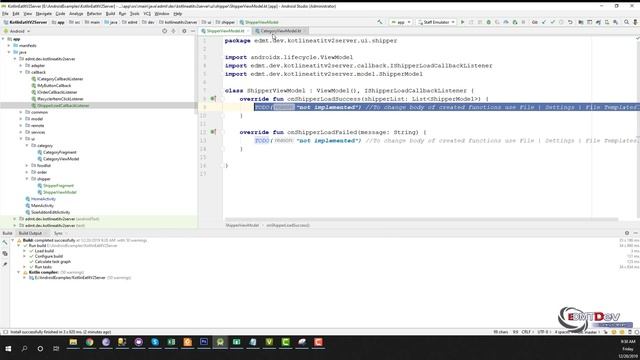Select HomeActivity in project tree
Viewport: 640px width, 360px height.
(x=43, y=199)
